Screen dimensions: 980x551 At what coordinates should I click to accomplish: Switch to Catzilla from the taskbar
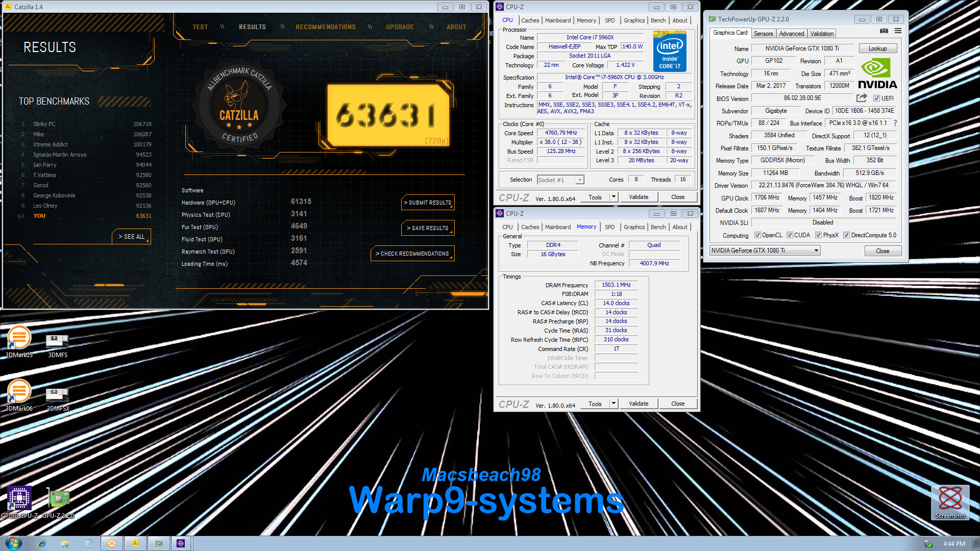coord(135,543)
